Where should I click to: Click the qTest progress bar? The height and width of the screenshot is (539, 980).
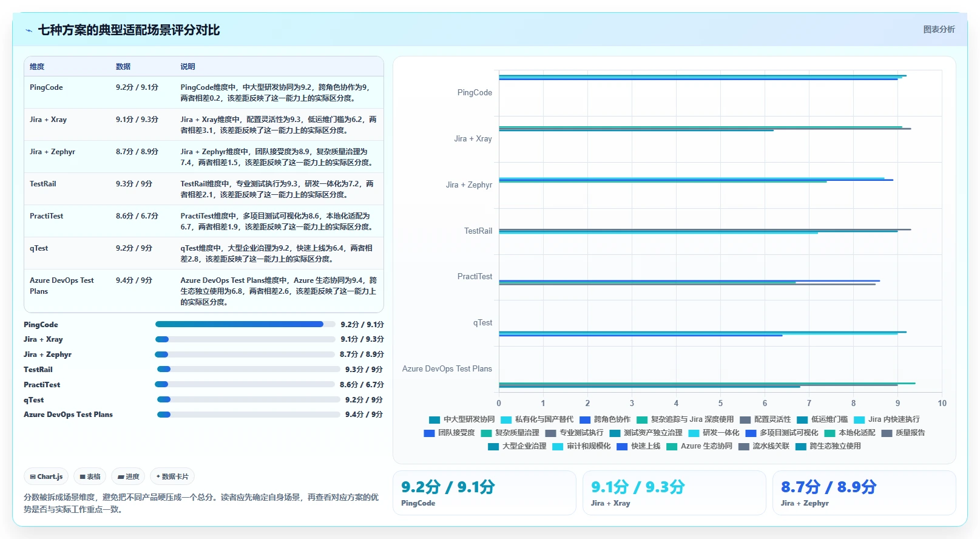249,399
